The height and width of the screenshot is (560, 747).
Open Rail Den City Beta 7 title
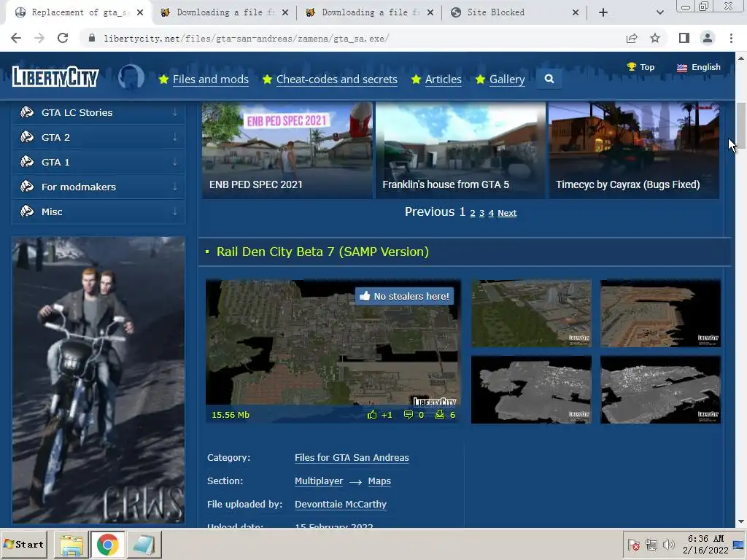322,252
